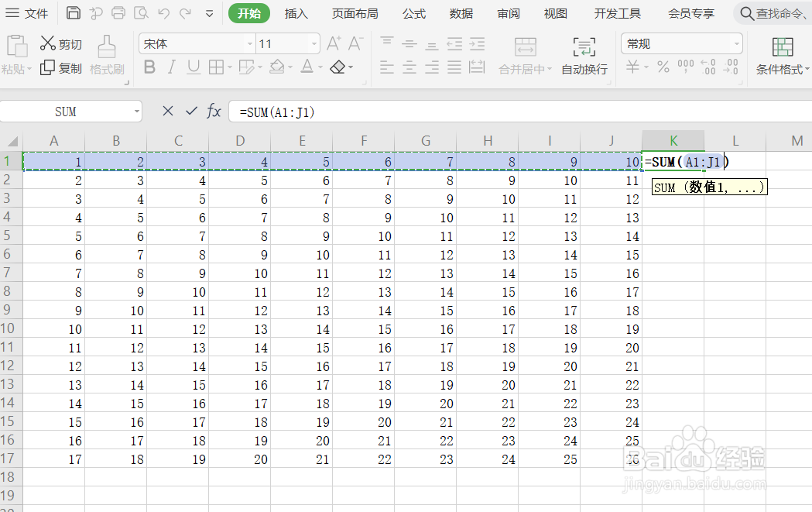
Task: Open the File (文件) menu
Action: tap(27, 13)
